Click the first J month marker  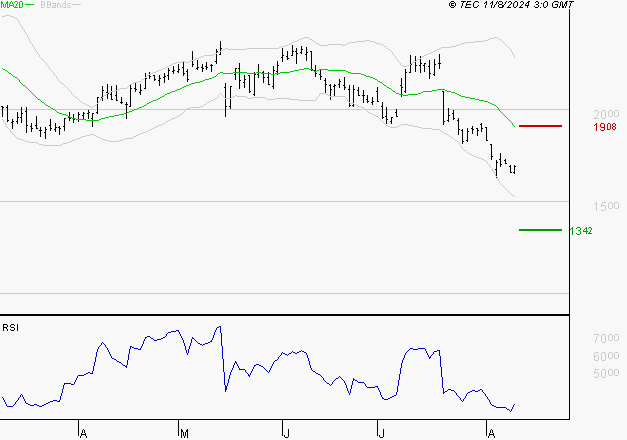click(286, 434)
